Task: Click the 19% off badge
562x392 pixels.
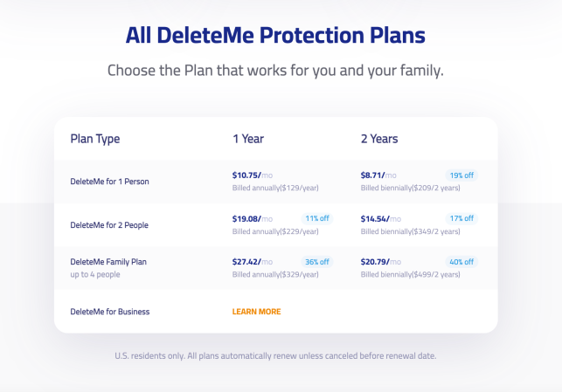Action: coord(461,175)
